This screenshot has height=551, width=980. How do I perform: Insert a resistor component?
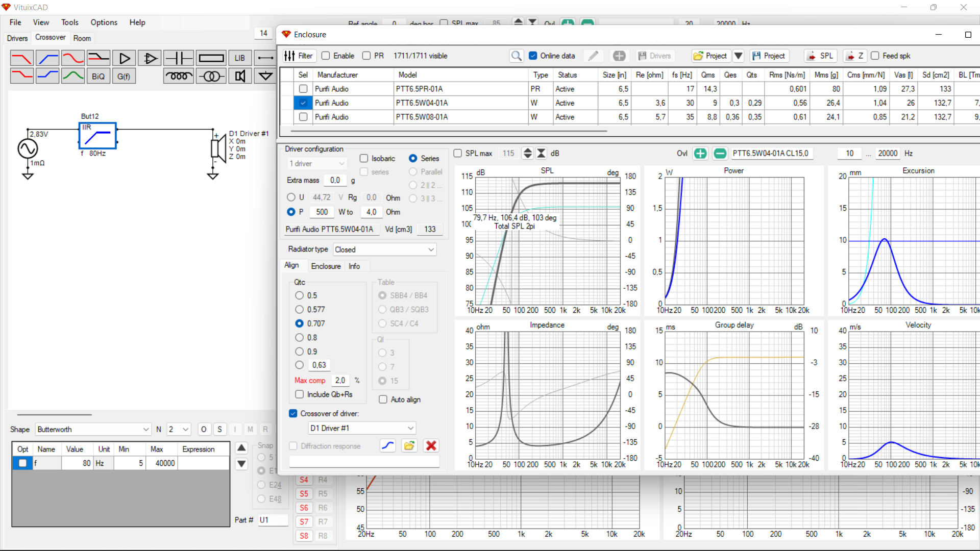(x=211, y=58)
